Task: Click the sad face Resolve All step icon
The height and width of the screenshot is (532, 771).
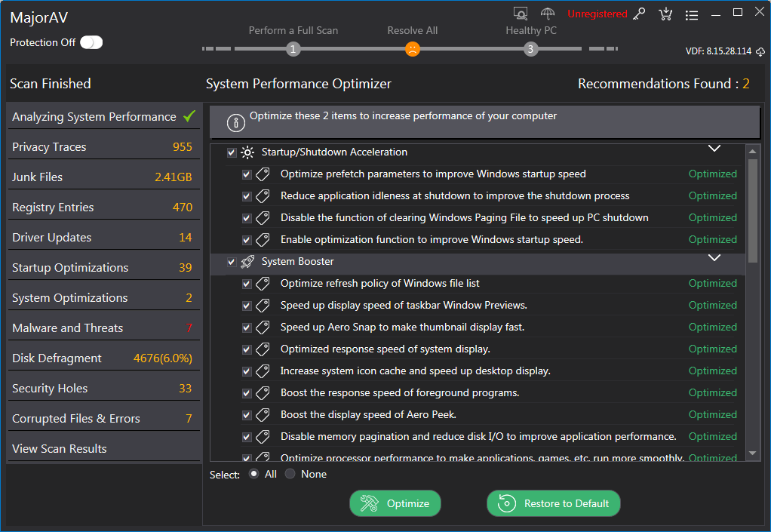Action: point(412,49)
